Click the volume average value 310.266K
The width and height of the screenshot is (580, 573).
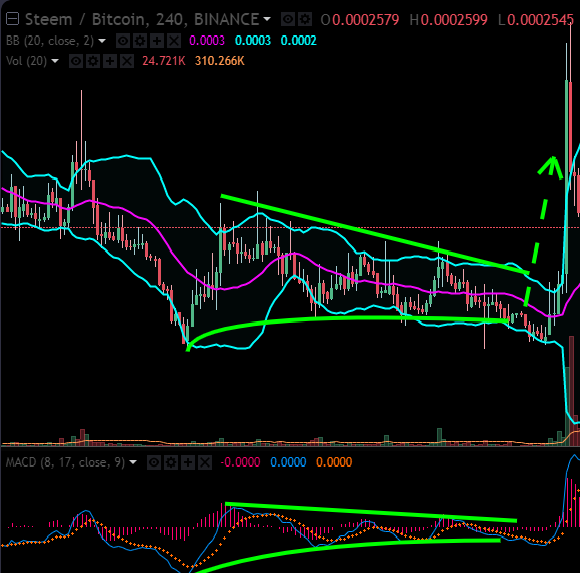point(220,61)
